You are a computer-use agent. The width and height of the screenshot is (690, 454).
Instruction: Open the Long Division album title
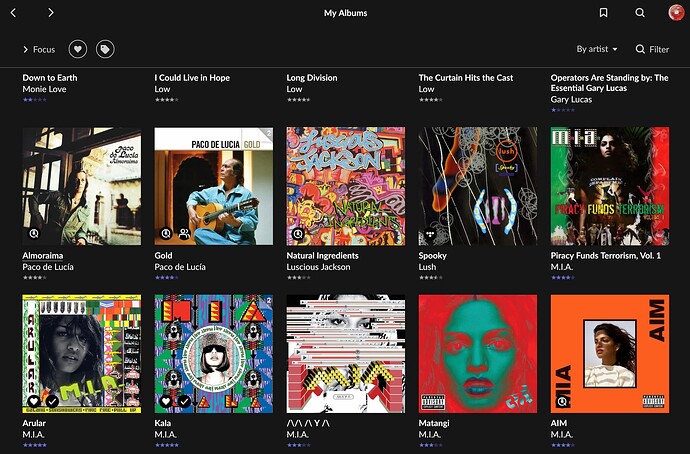312,78
